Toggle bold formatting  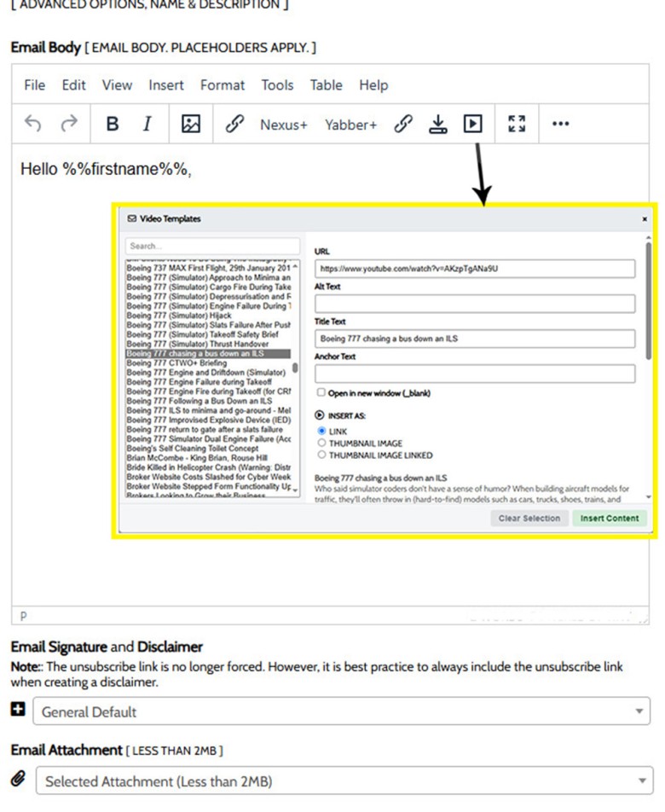pyautogui.click(x=113, y=124)
